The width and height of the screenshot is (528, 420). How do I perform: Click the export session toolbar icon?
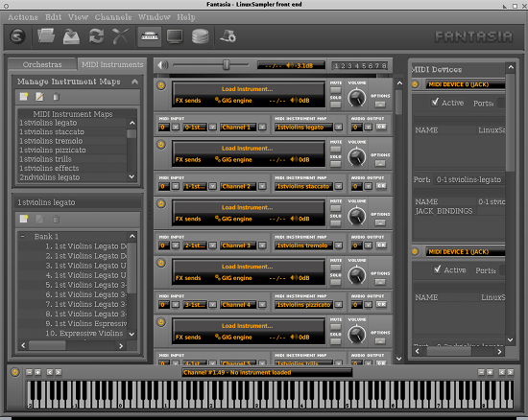(71, 36)
